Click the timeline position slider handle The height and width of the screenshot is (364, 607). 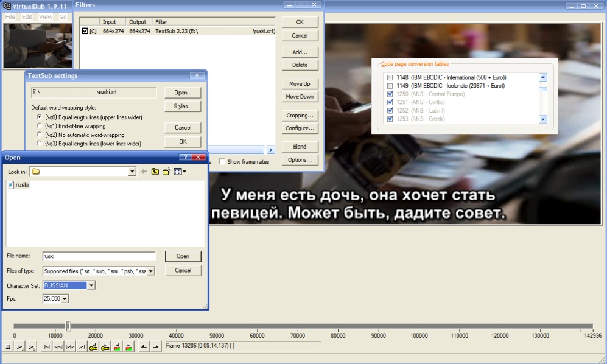point(68,326)
